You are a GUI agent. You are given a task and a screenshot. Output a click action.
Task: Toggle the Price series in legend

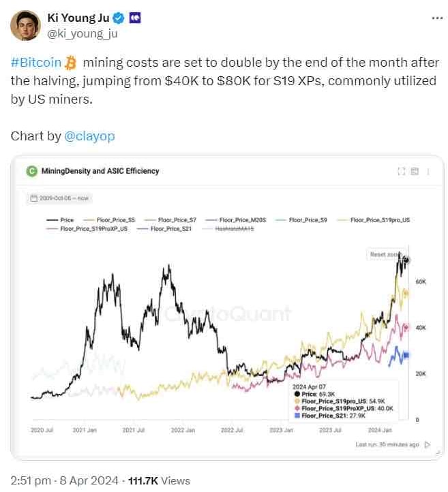pos(60,220)
